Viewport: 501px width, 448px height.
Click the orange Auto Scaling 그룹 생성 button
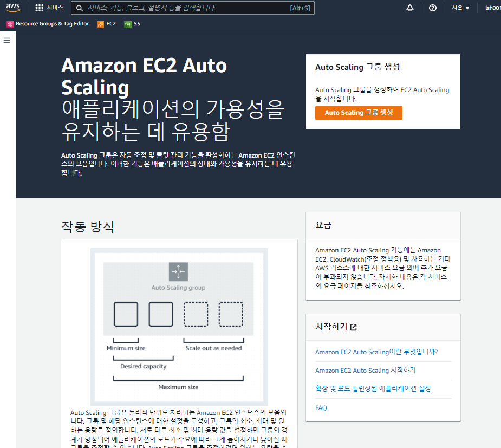pos(359,113)
